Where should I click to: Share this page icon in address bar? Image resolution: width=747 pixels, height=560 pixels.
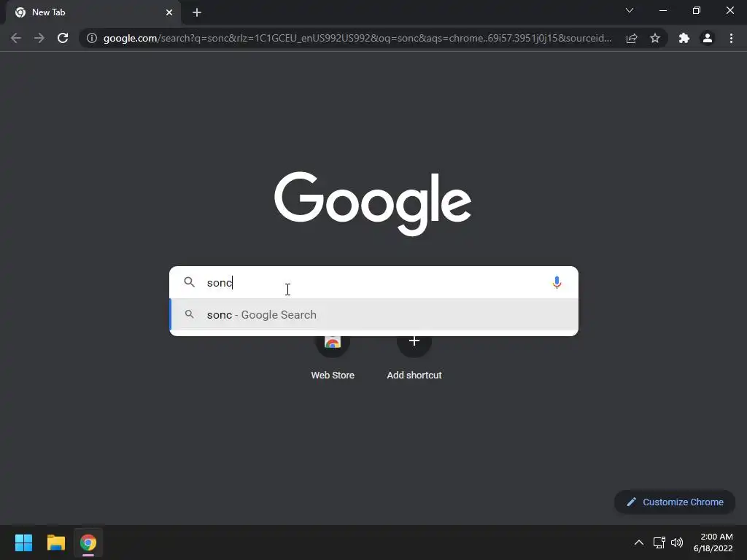click(632, 38)
